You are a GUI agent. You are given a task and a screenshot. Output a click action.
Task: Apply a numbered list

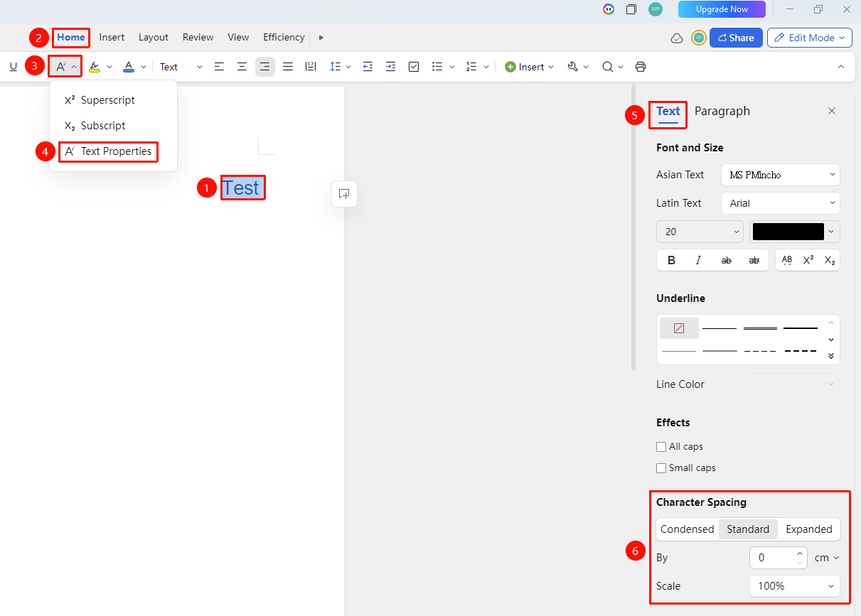(x=471, y=67)
